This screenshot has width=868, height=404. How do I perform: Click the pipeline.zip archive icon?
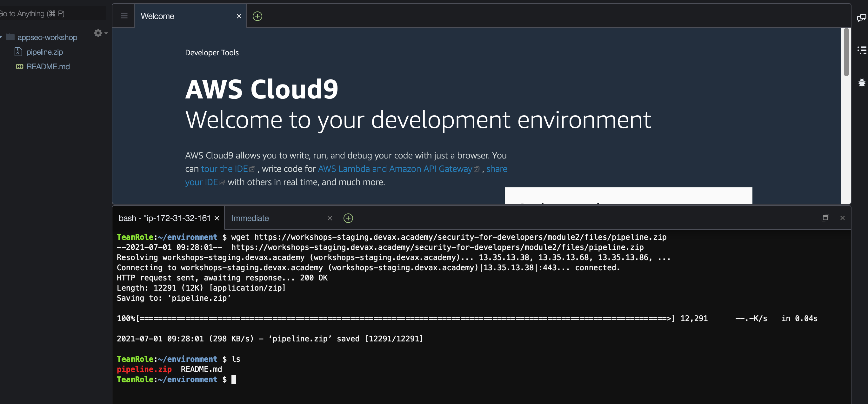tap(18, 51)
